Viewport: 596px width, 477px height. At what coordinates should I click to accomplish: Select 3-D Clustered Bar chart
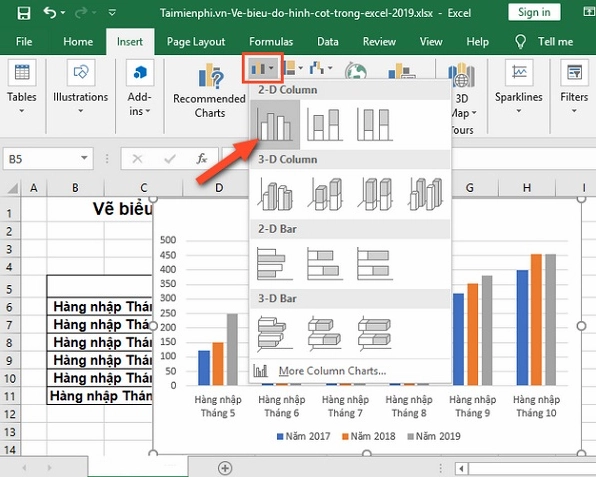coord(274,333)
